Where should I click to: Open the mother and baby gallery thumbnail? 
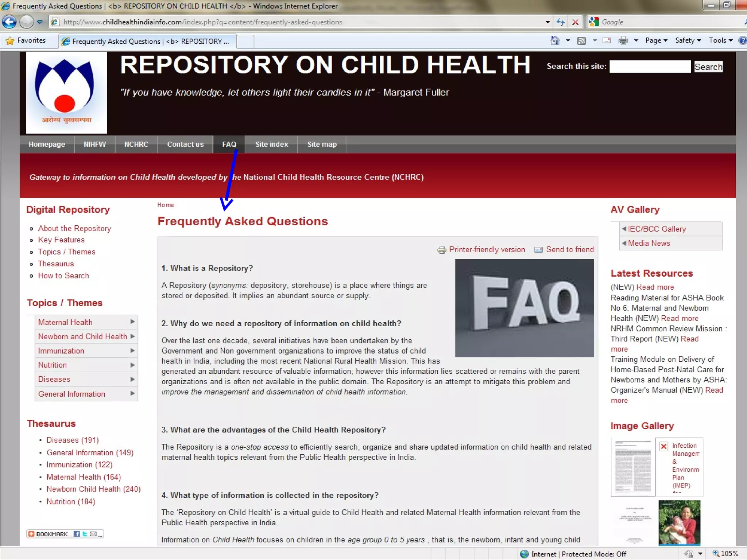(679, 522)
